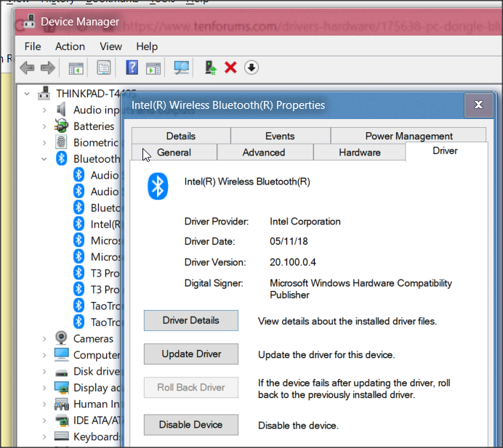Click the red X Uninstall device icon
The image size is (503, 448).
point(230,68)
